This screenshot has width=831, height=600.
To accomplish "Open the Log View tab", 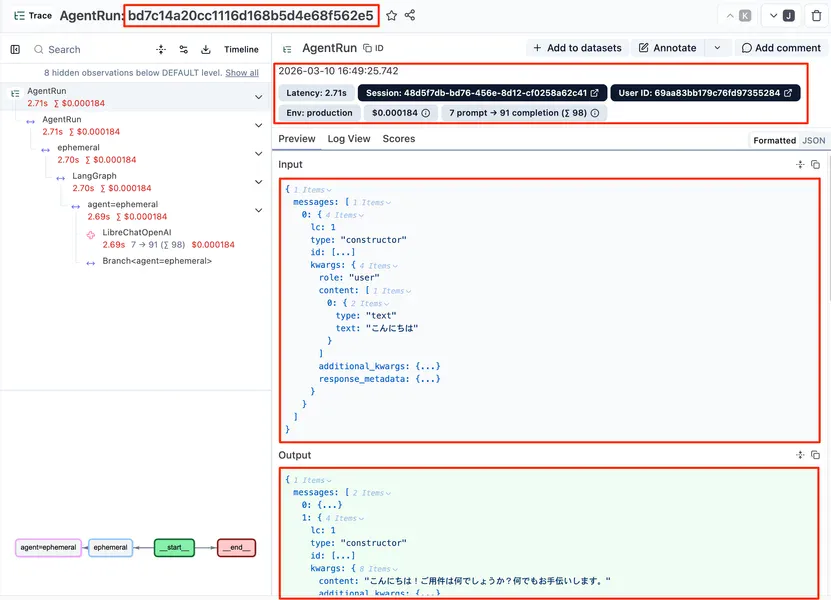I will click(349, 139).
